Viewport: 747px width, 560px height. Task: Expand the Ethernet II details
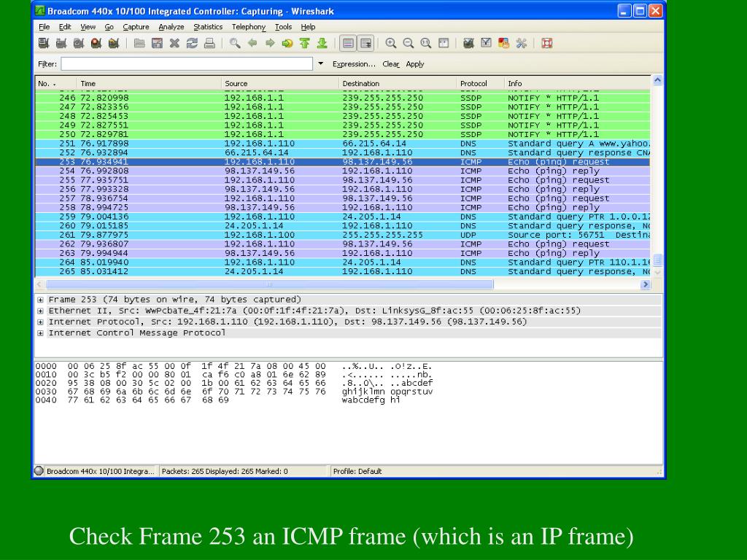tap(40, 311)
